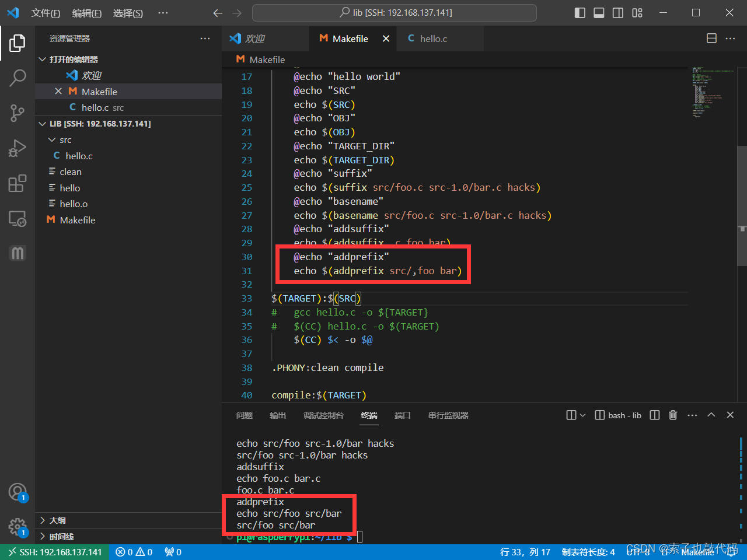This screenshot has height=560, width=747.
Task: Open Explorer panel More Actions ellipsis
Action: 205,38
